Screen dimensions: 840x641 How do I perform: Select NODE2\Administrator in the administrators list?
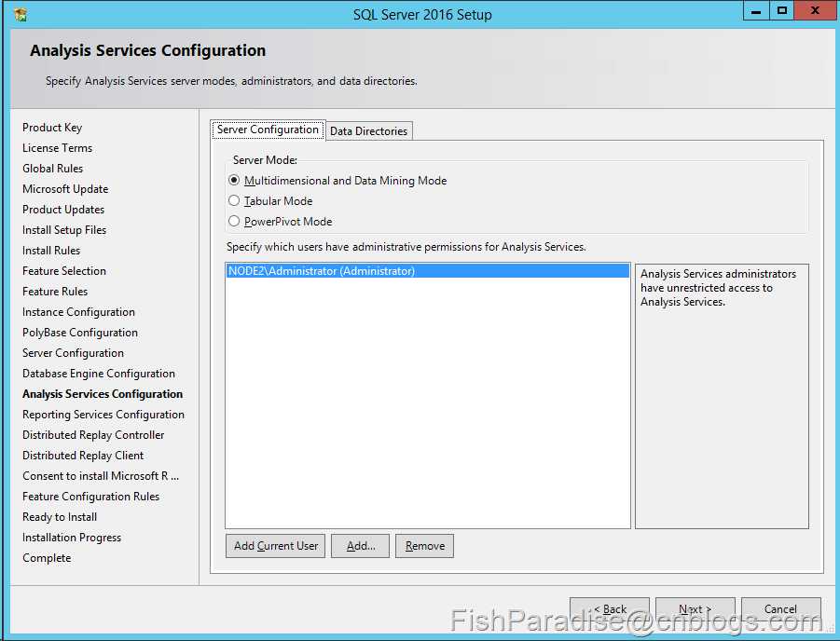428,271
